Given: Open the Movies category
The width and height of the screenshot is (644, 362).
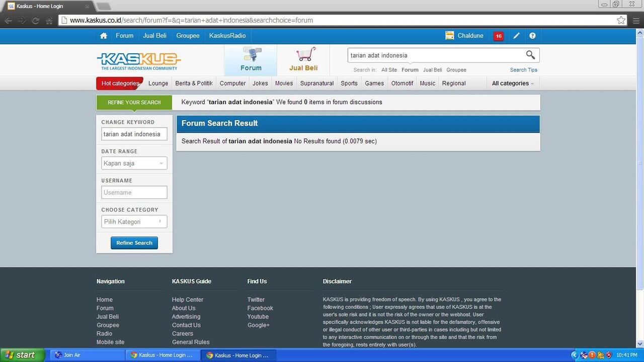Looking at the screenshot, I should (284, 83).
